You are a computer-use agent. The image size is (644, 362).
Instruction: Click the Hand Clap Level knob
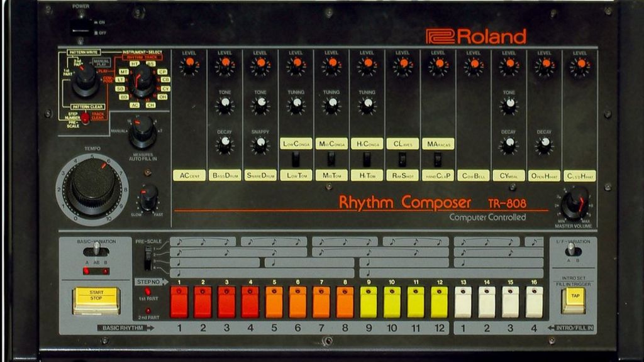point(438,66)
